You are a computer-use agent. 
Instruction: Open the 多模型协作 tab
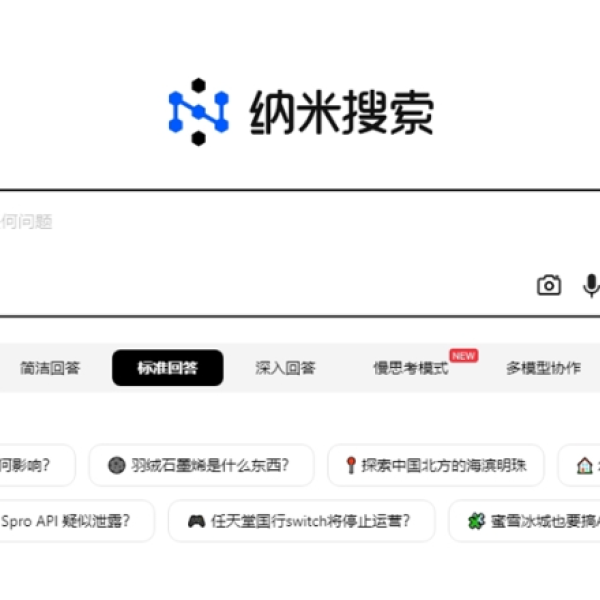(543, 368)
